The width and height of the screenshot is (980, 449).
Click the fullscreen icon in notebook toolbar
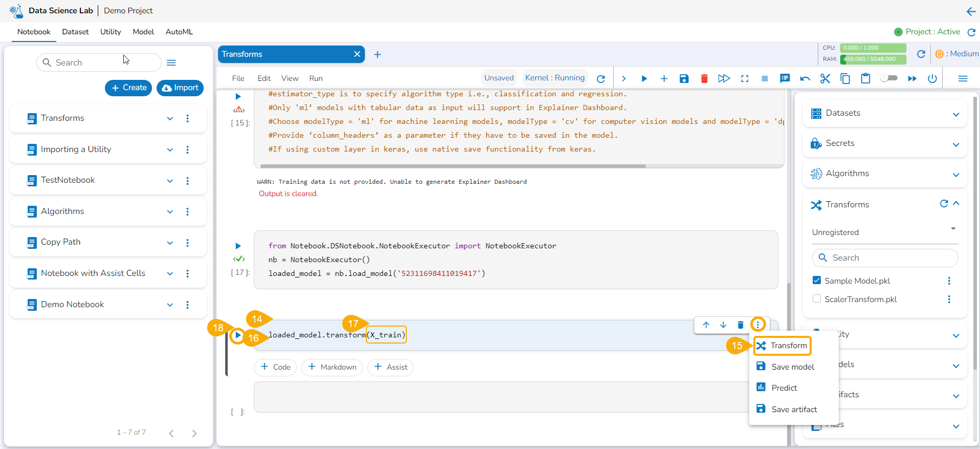(x=745, y=78)
